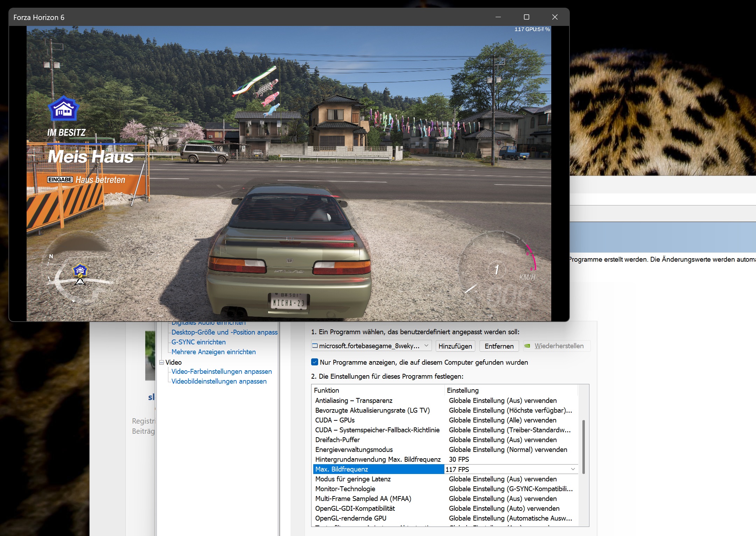Open 'Videobildeinstellungen anpassen' in the tree

pos(219,381)
